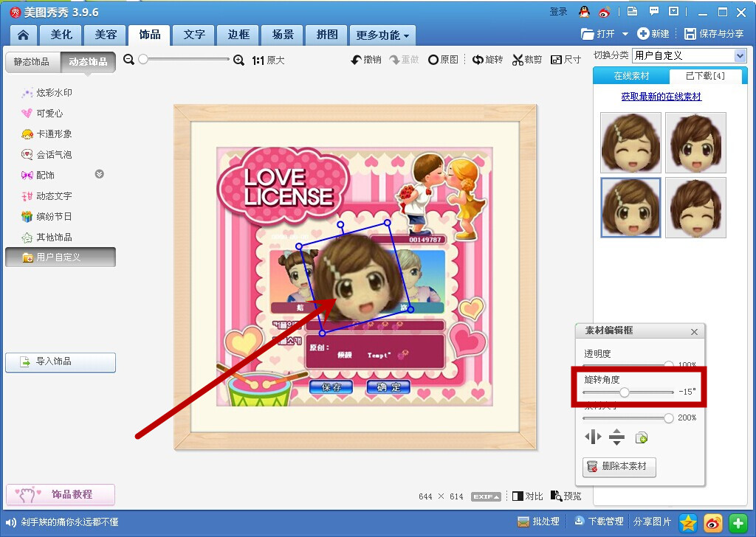Click the speaker sound icon
The image size is (756, 537).
coord(10,522)
